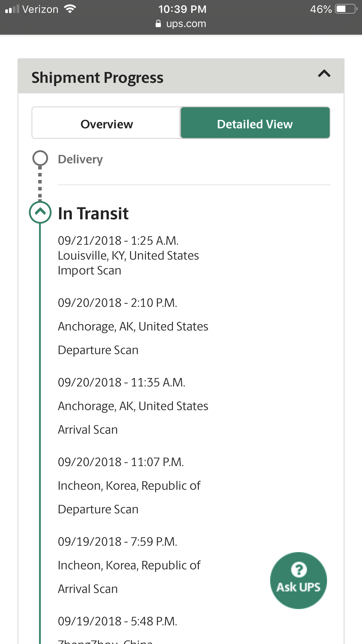The height and width of the screenshot is (644, 362).
Task: Tap the question mark help icon
Action: [299, 570]
